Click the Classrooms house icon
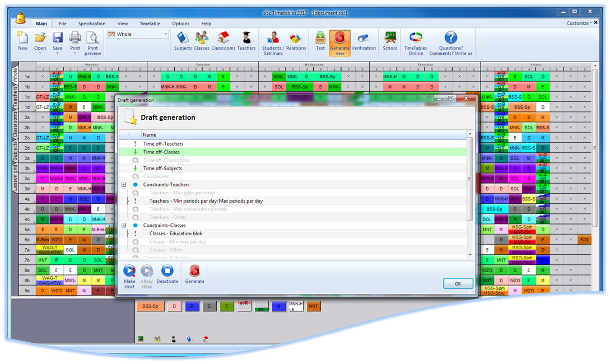This screenshot has width=610, height=364. click(x=223, y=40)
